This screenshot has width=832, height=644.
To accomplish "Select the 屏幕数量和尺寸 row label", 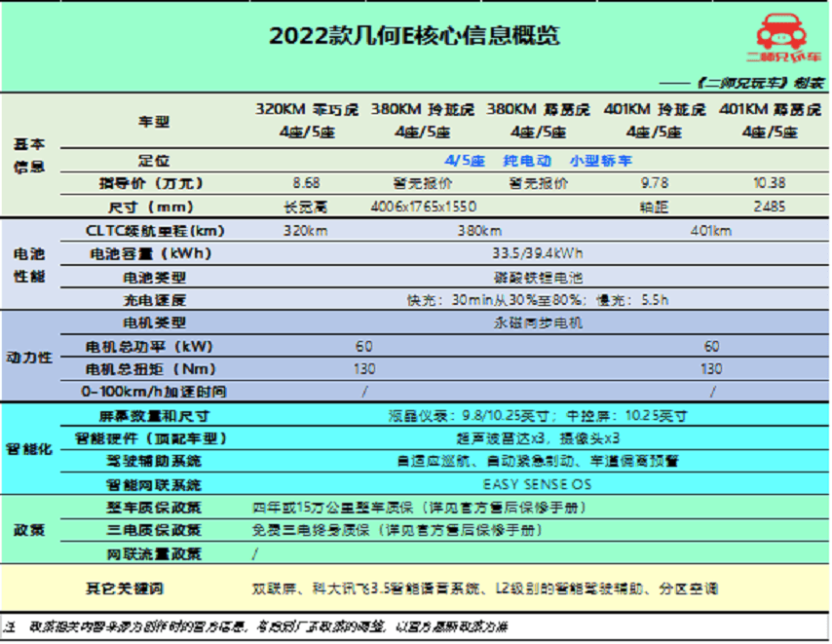I will click(x=154, y=416).
